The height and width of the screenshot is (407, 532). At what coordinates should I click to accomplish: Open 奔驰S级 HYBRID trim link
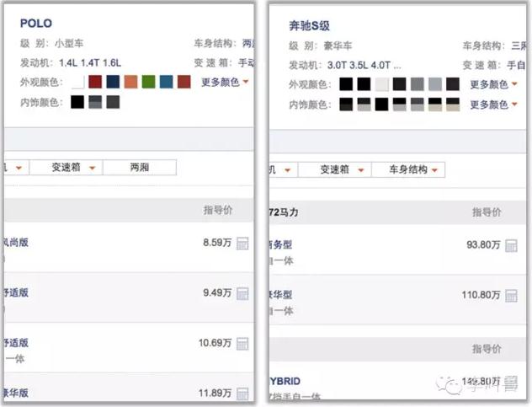[285, 381]
